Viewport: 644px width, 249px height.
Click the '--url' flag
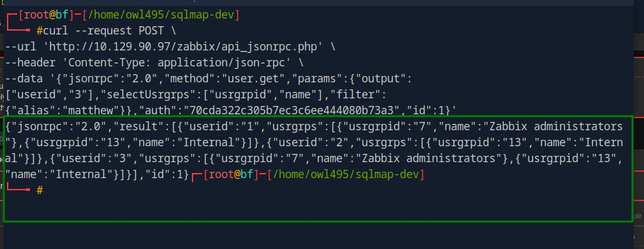[x=21, y=47]
